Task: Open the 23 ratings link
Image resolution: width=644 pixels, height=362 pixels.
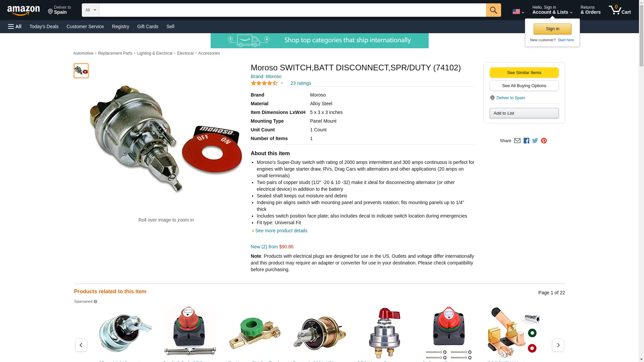Action: click(x=301, y=83)
